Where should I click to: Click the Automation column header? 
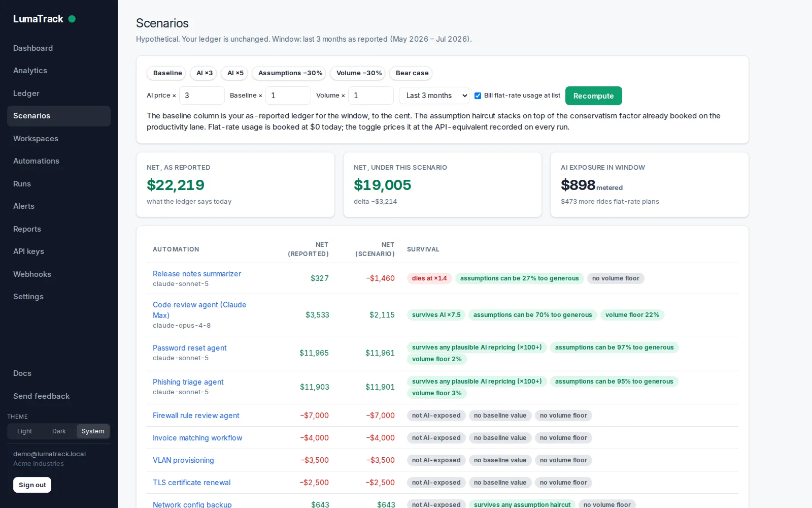pos(176,249)
